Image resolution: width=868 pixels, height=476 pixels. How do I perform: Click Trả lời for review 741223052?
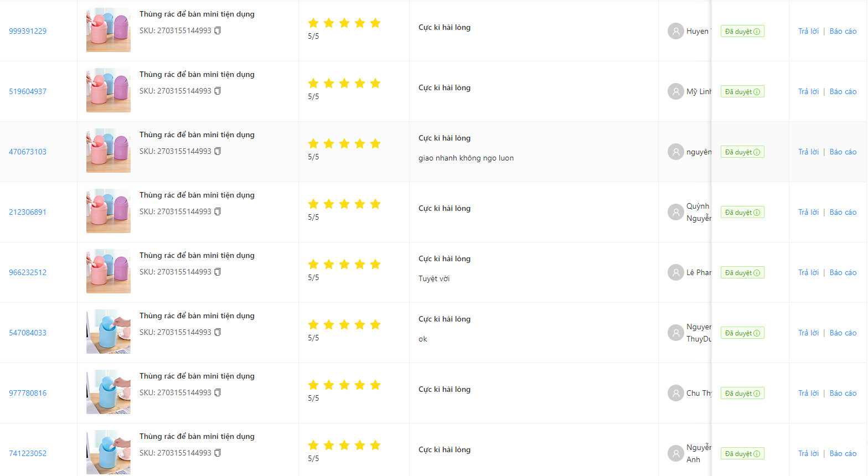(808, 453)
